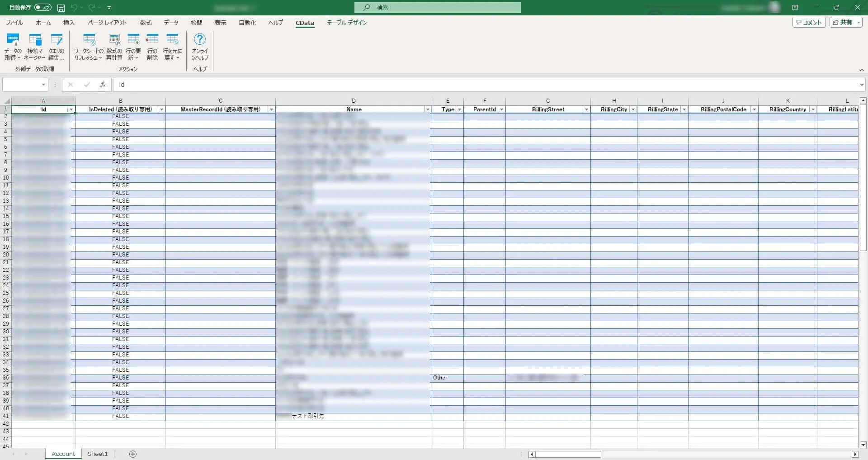Open the データの取得 (Get Data) icon
The width and height of the screenshot is (868, 460).
[x=13, y=47]
